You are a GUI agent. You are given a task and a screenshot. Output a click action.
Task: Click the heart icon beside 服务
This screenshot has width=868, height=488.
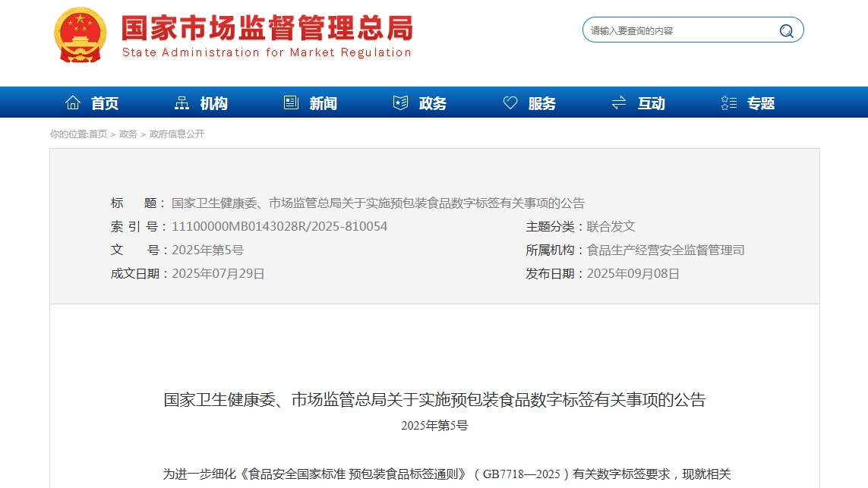[510, 102]
